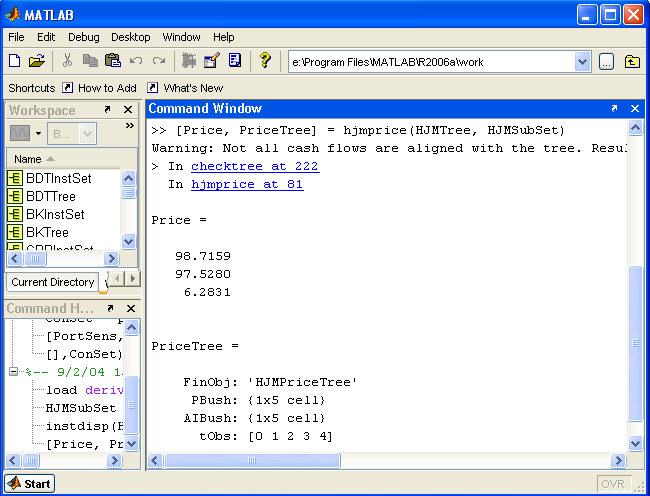This screenshot has width=650, height=496.
Task: Cut selection with scissors icon
Action: [x=67, y=61]
